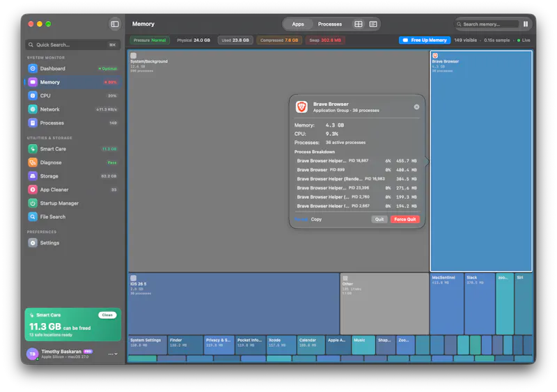The image size is (557, 392).
Task: Select the Privacy & S... tile
Action: tap(219, 345)
